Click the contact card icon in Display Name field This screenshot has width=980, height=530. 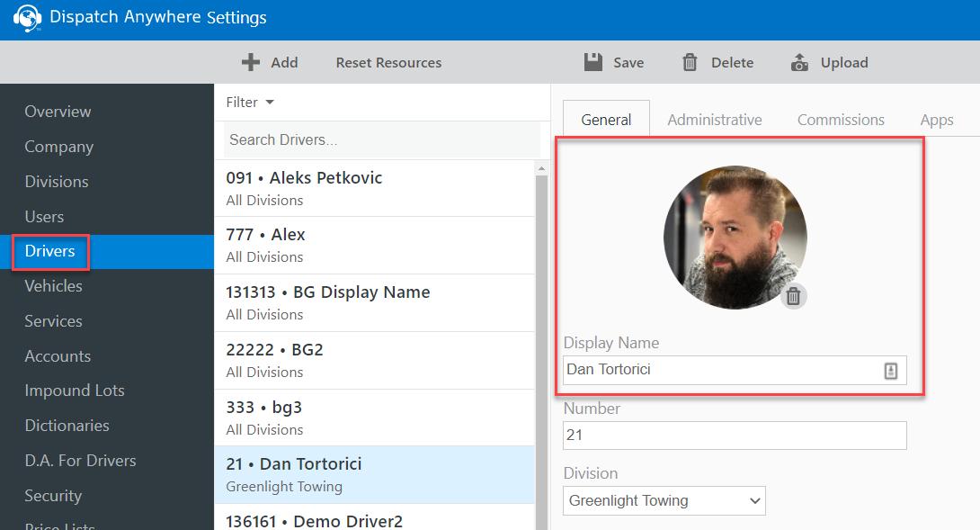891,371
